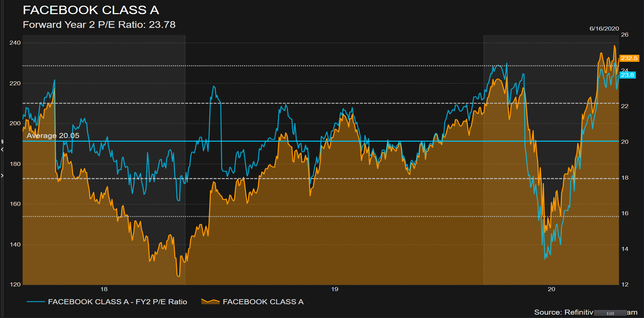The height and width of the screenshot is (318, 644).
Task: Click the 18 year label on the x-axis
Action: pyautogui.click(x=104, y=289)
